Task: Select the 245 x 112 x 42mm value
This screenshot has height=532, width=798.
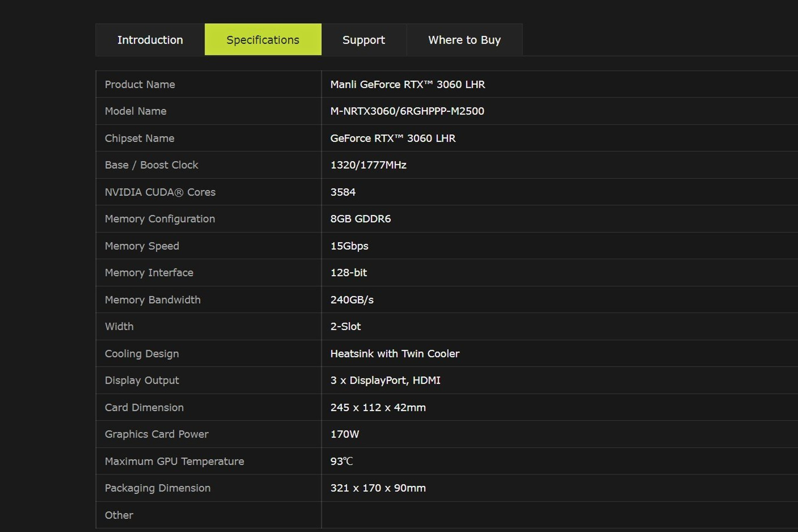Action: tap(378, 407)
